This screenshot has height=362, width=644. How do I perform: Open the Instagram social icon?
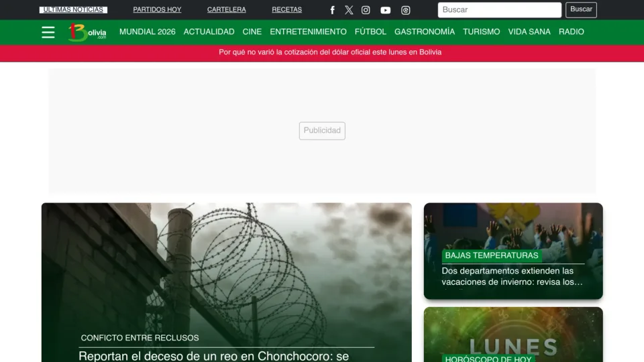366,10
